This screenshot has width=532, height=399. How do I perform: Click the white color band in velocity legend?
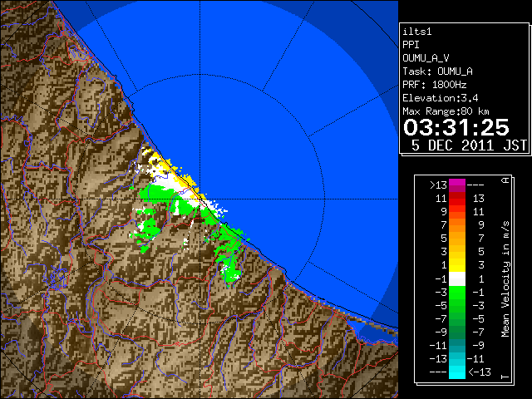tap(457, 279)
